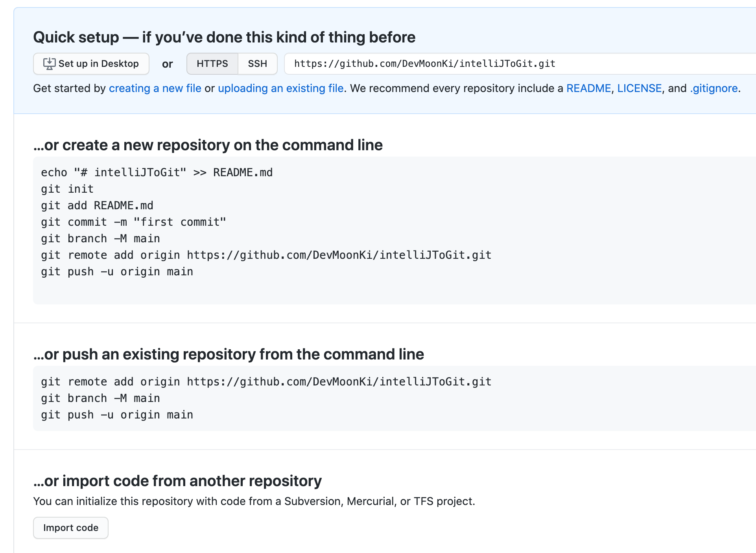Select the HTTPS protocol toggle
Viewport: 756px width, 553px height.
coord(212,64)
